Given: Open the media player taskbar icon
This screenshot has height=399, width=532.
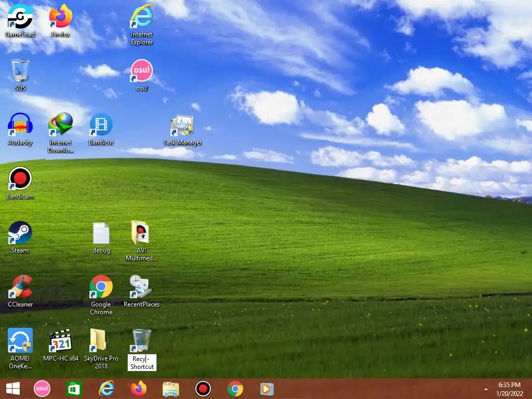Looking at the screenshot, I should pyautogui.click(x=267, y=389).
